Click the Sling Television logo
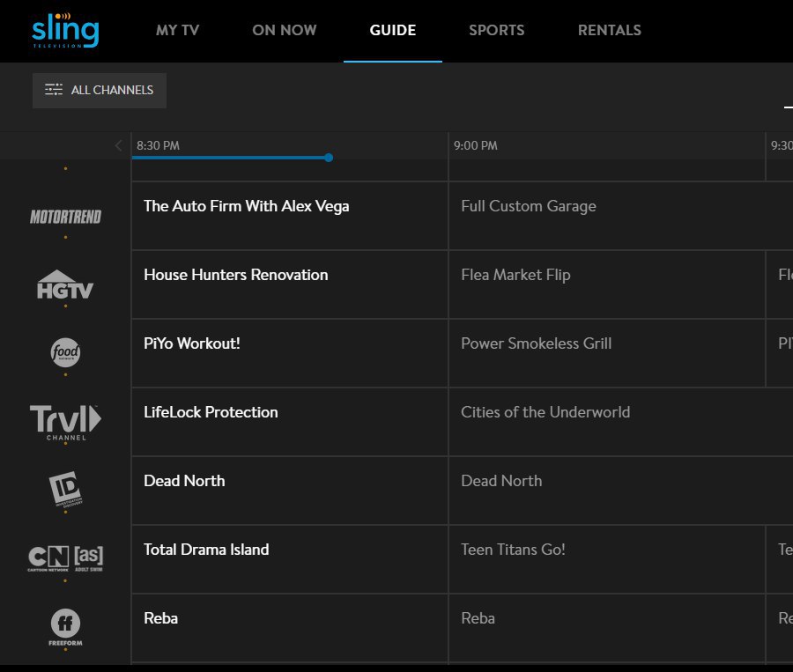 click(x=65, y=30)
